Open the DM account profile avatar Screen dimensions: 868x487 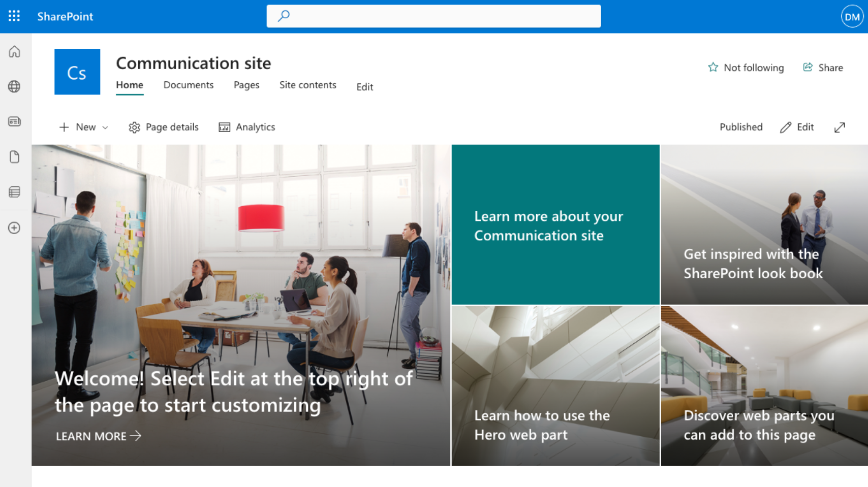pyautogui.click(x=852, y=17)
